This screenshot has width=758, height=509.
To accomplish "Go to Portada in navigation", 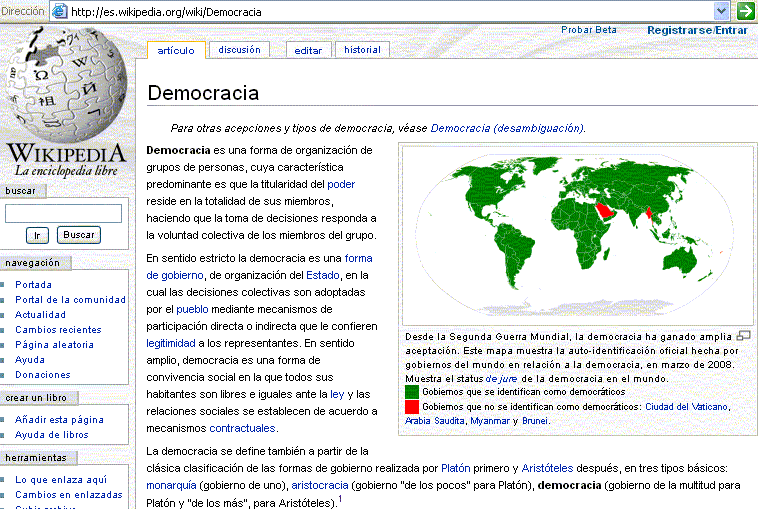I will (x=33, y=285).
